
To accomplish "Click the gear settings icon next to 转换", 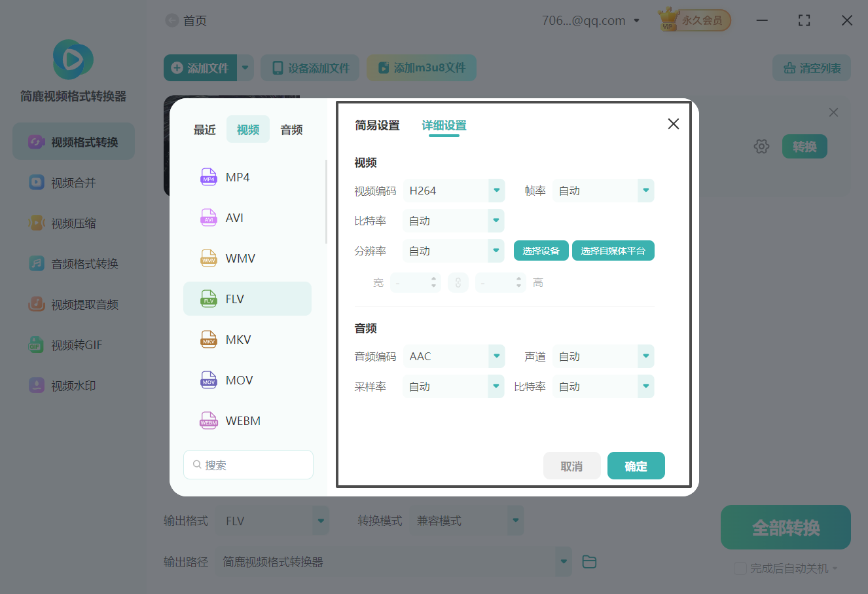I will point(761,146).
